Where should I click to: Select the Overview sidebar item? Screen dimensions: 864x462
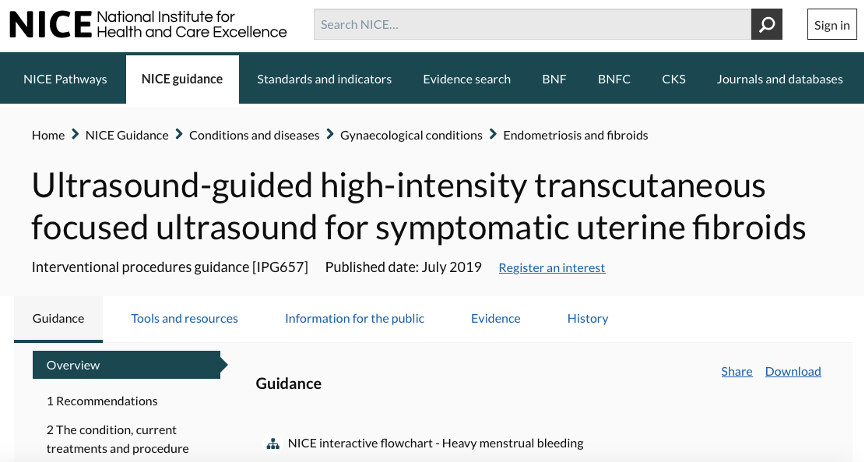129,365
